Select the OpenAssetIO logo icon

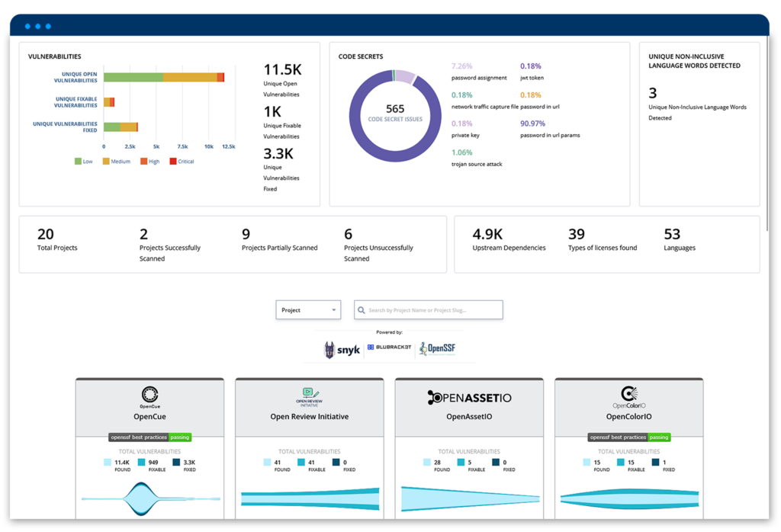[x=468, y=396]
